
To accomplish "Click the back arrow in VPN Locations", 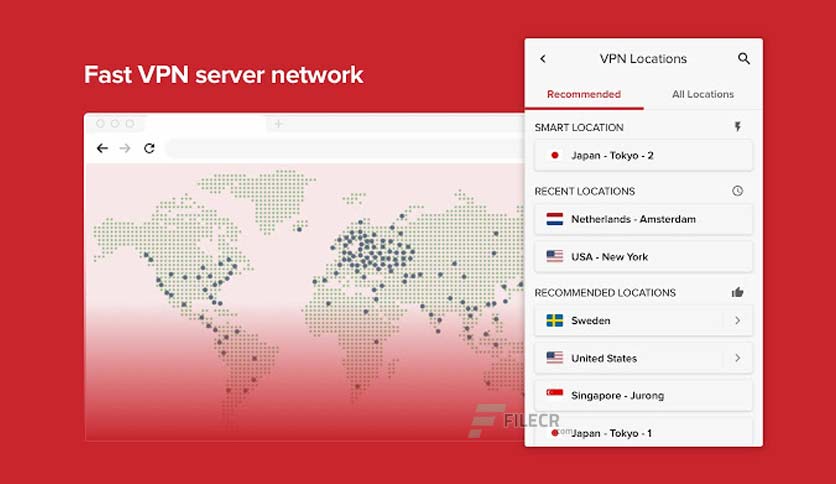I will pos(543,59).
